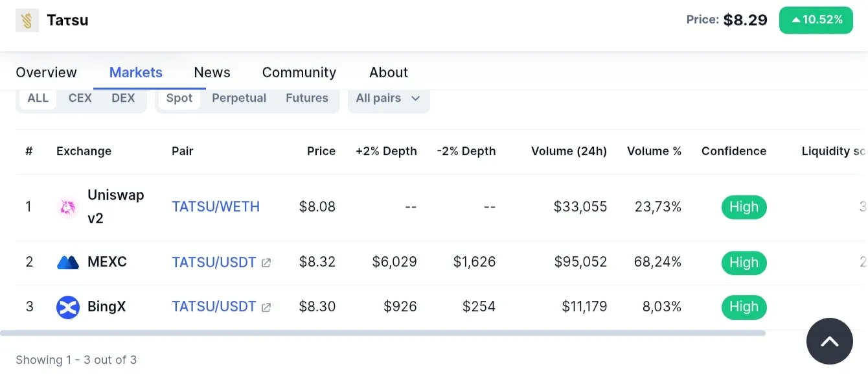Open external link icon beside MEXC TATSU/USDT
The width and height of the screenshot is (868, 382).
coord(266,263)
